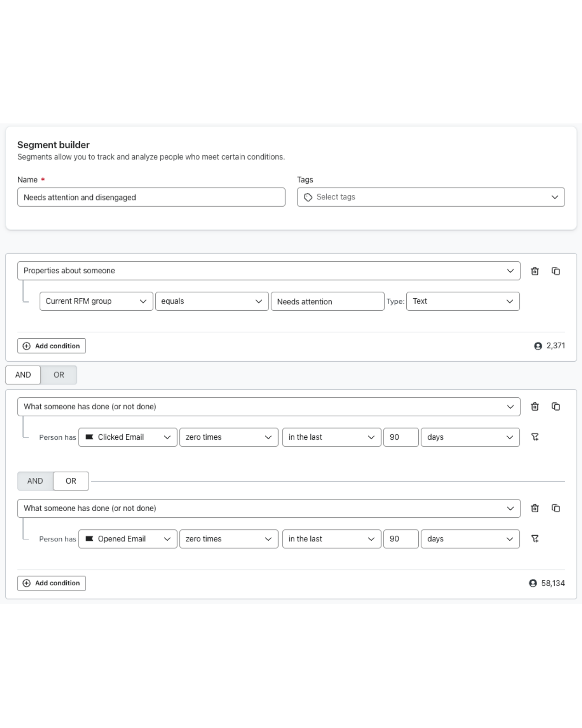Open the Current RFM group dropdown
Viewport: 582px width, 728px height.
(96, 301)
